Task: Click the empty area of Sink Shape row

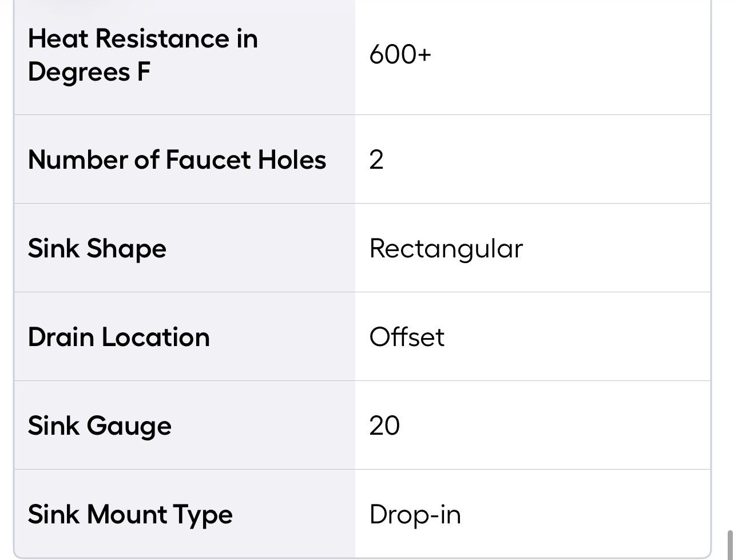Action: pos(617,248)
